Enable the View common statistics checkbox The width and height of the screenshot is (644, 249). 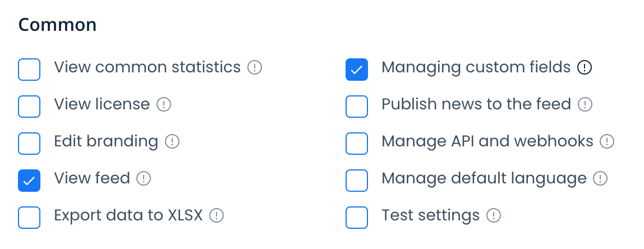[x=29, y=70]
